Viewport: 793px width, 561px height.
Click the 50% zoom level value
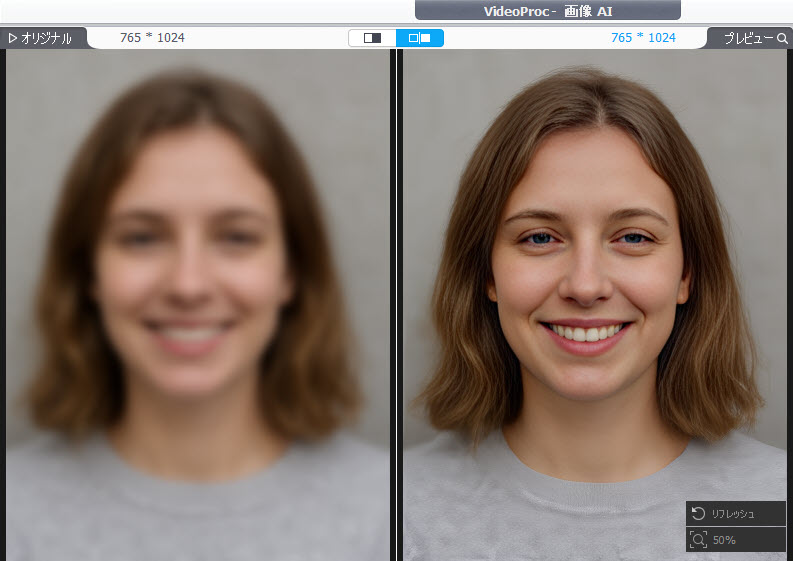(x=724, y=540)
